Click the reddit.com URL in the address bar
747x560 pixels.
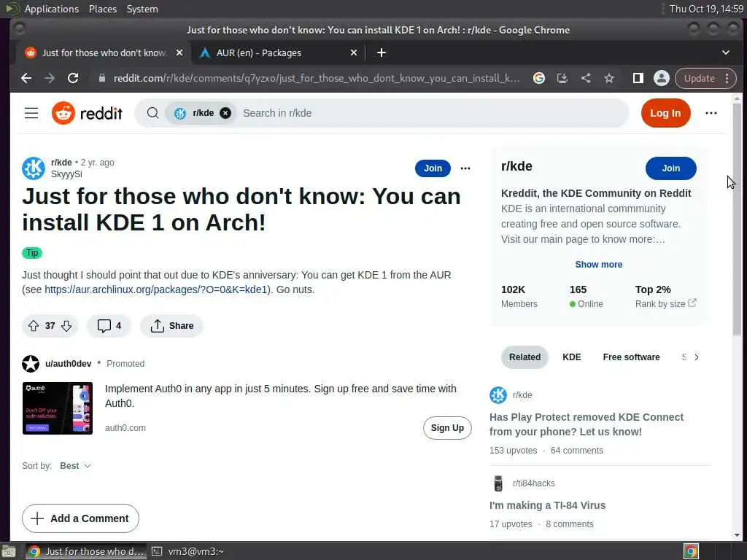(317, 78)
